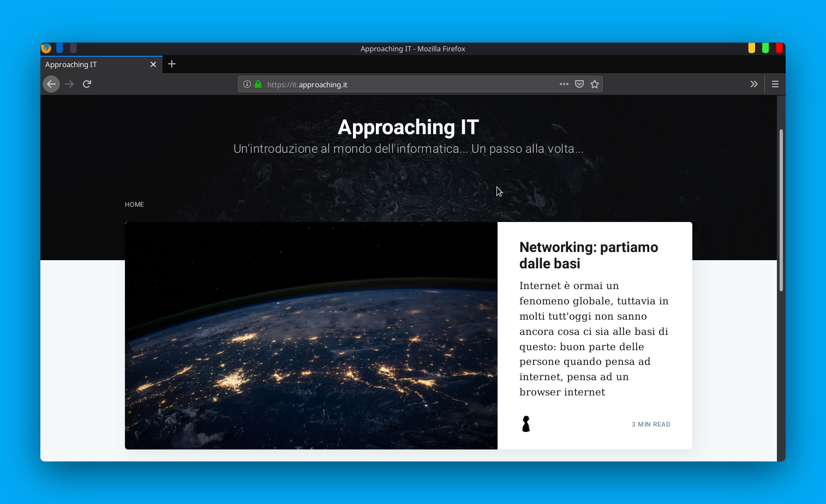
Task: Open a new tab with the plus button
Action: click(x=172, y=64)
